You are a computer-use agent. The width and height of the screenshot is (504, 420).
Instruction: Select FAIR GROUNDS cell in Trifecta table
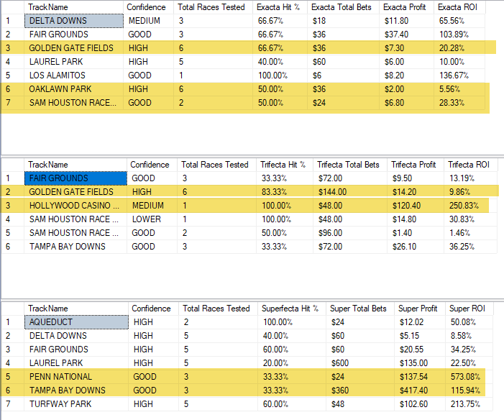tap(76, 178)
